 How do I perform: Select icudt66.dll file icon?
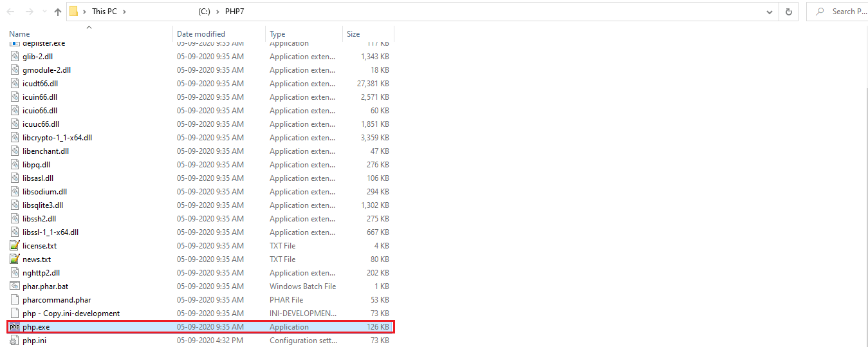[15, 84]
